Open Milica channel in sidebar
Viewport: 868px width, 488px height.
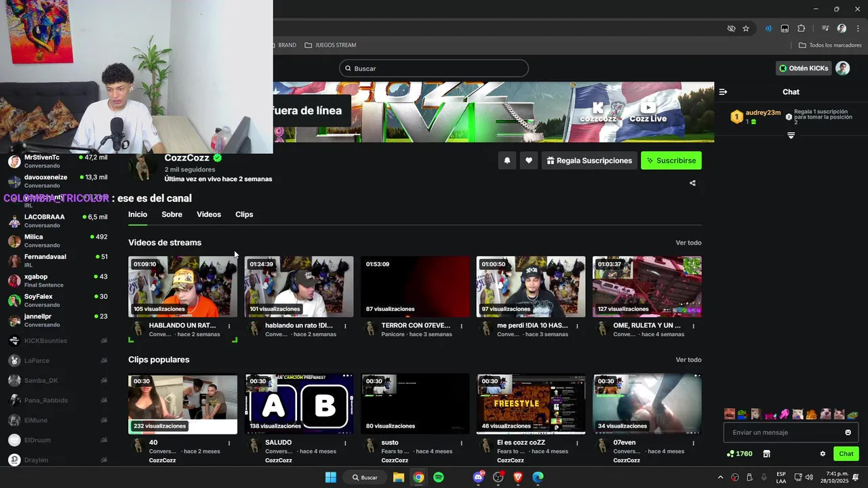click(58, 241)
